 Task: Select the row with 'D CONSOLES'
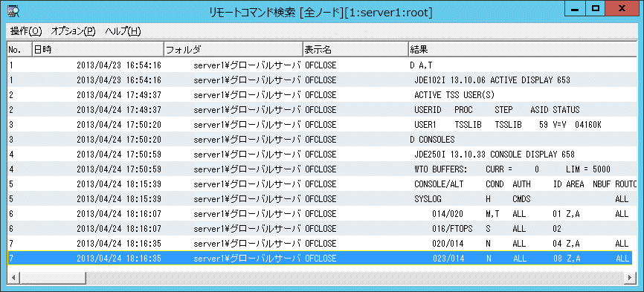[320, 139]
